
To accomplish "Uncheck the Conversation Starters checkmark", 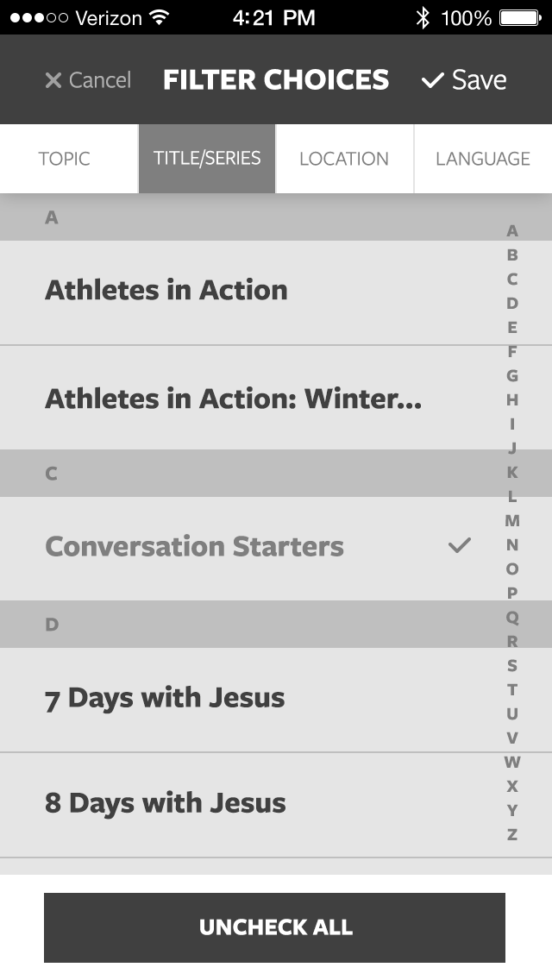I will 460,545.
